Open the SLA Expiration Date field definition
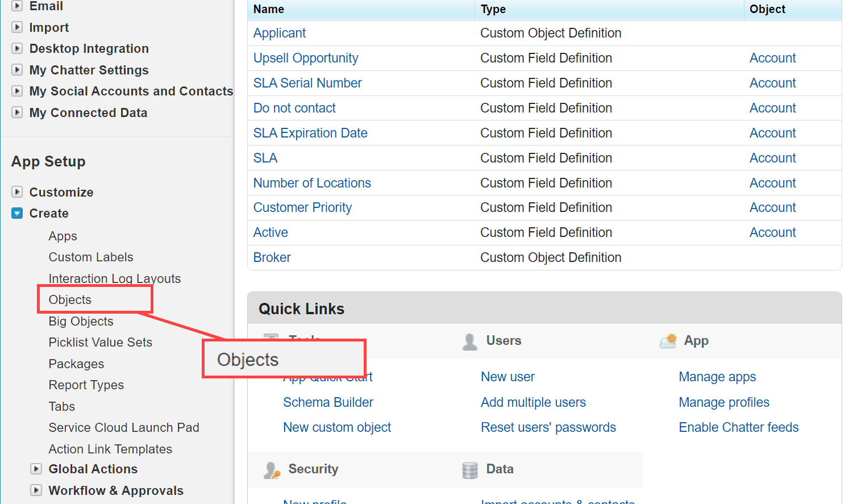The height and width of the screenshot is (504, 849). tap(310, 132)
